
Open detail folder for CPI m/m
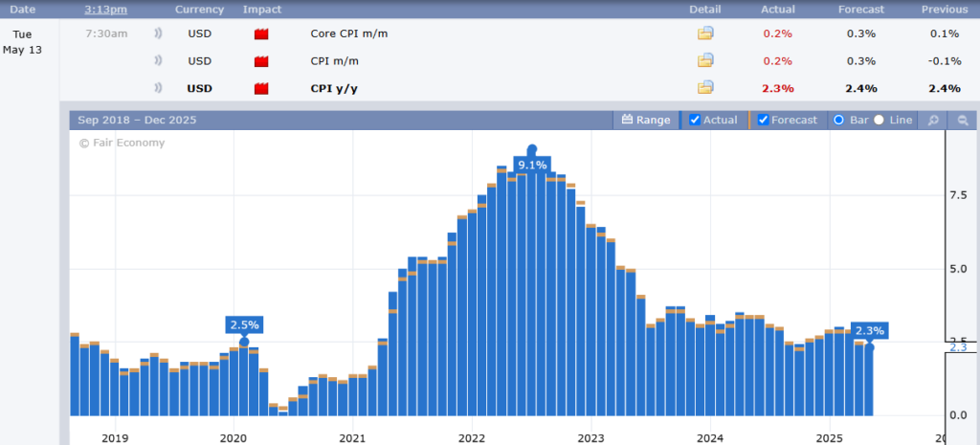coord(705,61)
